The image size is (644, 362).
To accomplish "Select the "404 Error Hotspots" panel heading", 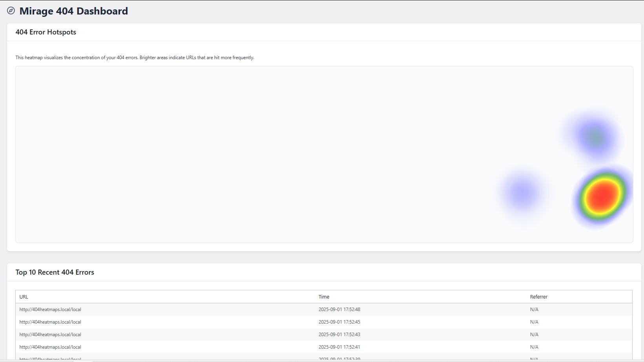I will click(x=46, y=32).
